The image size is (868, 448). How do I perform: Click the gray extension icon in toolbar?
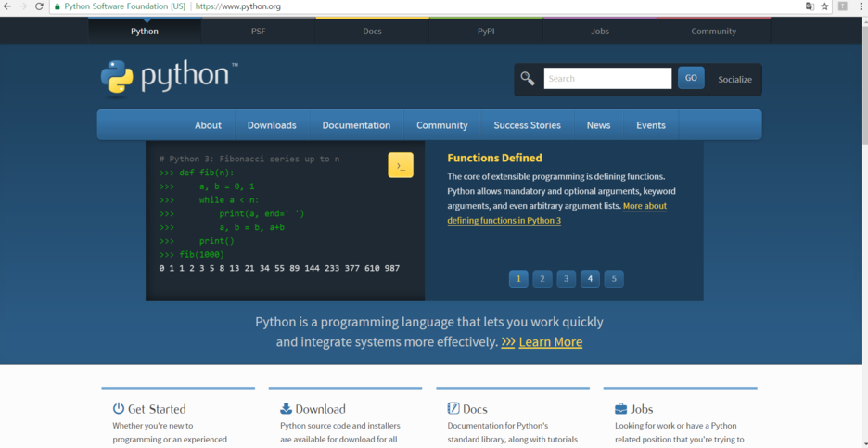843,6
